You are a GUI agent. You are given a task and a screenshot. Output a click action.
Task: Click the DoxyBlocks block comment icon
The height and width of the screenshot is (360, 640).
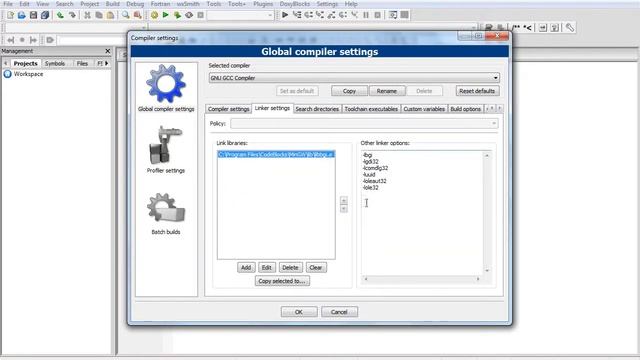coord(516,28)
